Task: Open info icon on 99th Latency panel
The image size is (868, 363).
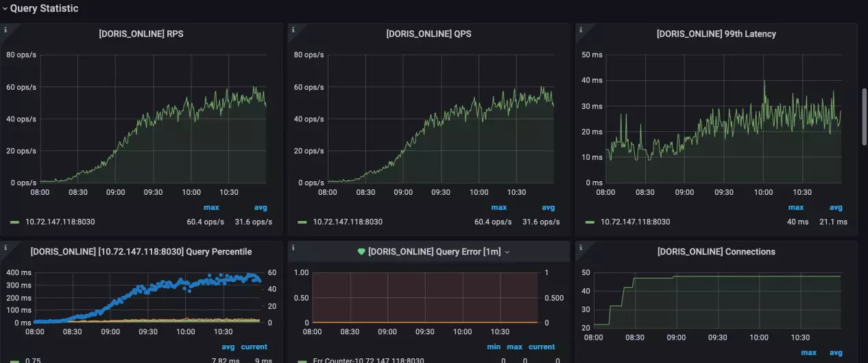Action: click(x=581, y=30)
